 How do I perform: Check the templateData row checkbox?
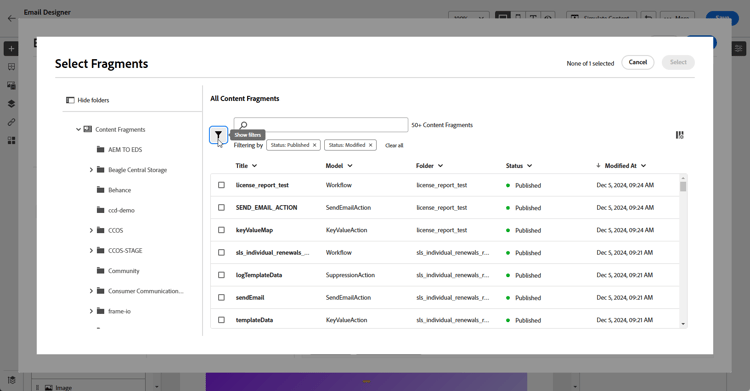coord(221,320)
